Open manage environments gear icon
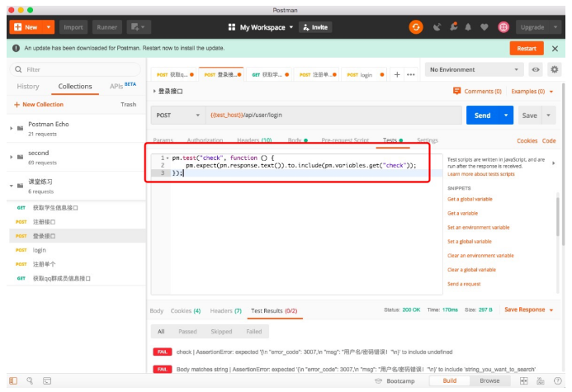Viewport: 572px width, 392px height. coord(554,69)
